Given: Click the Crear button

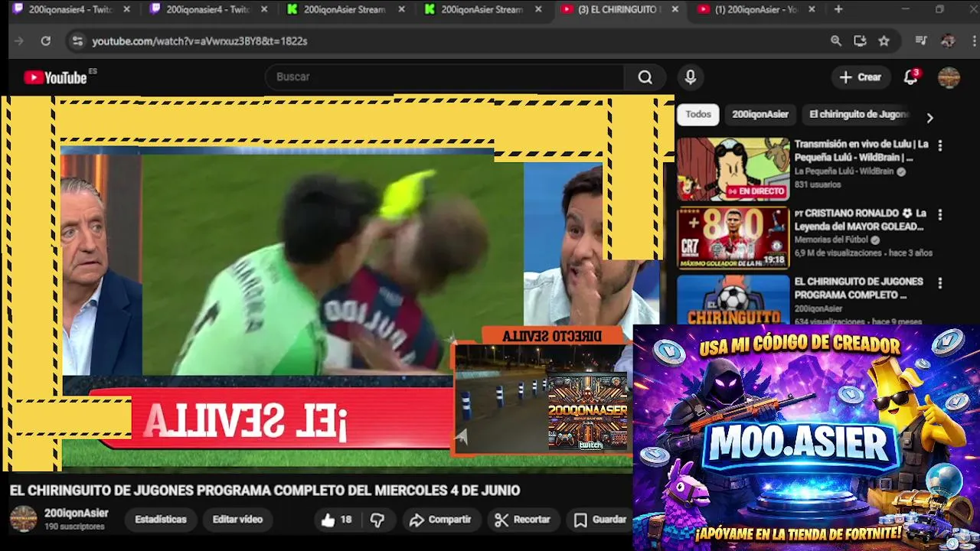Looking at the screenshot, I should pos(861,77).
